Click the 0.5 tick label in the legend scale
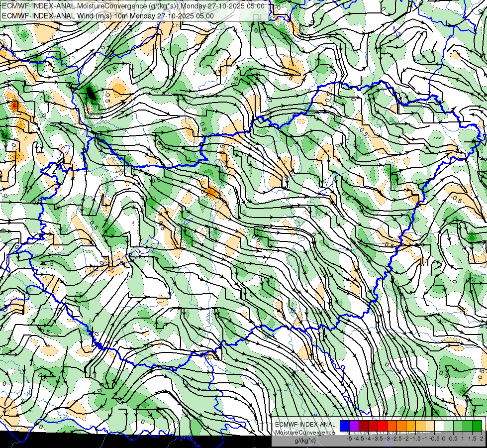Screen dimensions: 487x448 [x=453, y=439]
